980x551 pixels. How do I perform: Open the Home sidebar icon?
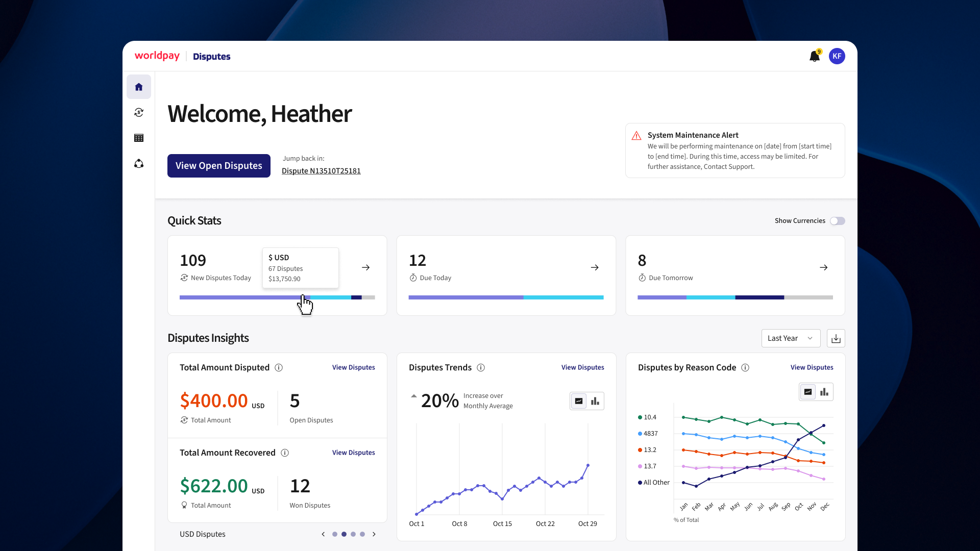[x=139, y=87]
